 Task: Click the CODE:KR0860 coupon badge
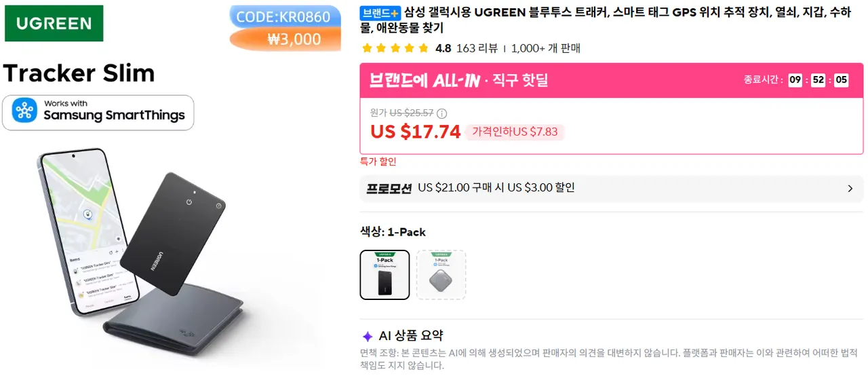point(283,16)
